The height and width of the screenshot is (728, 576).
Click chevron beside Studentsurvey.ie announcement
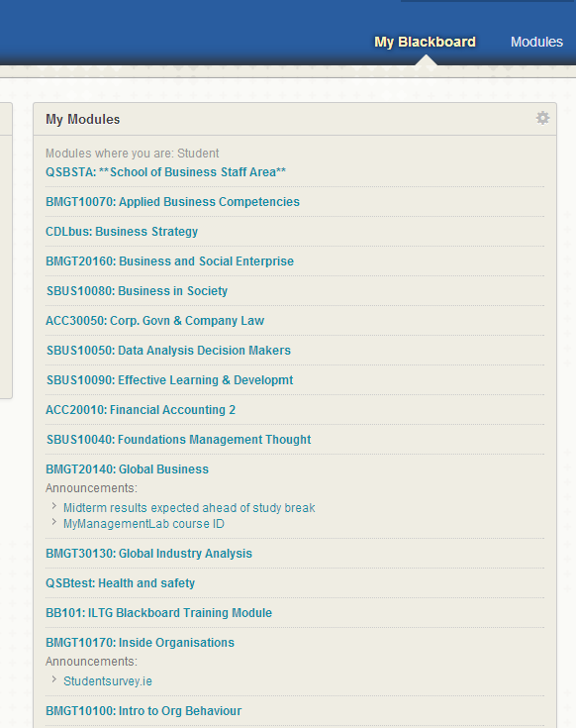point(54,679)
